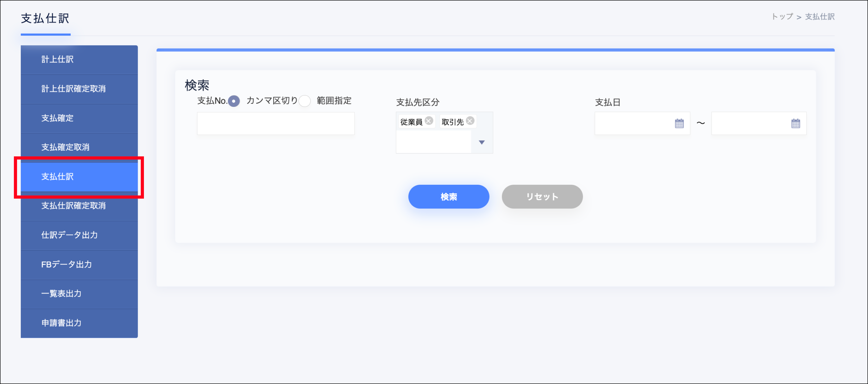Open the end date calendar picker icon
This screenshot has height=384, width=868.
coord(795,124)
